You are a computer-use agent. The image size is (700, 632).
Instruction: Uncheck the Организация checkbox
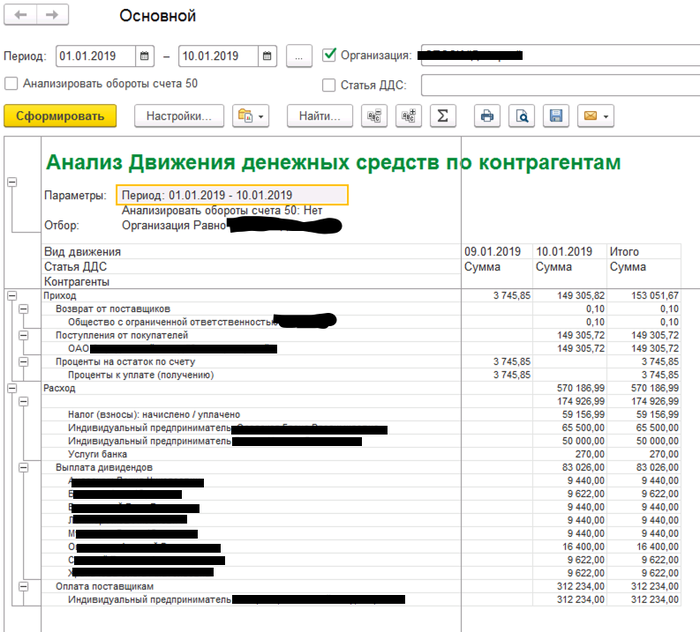point(331,55)
